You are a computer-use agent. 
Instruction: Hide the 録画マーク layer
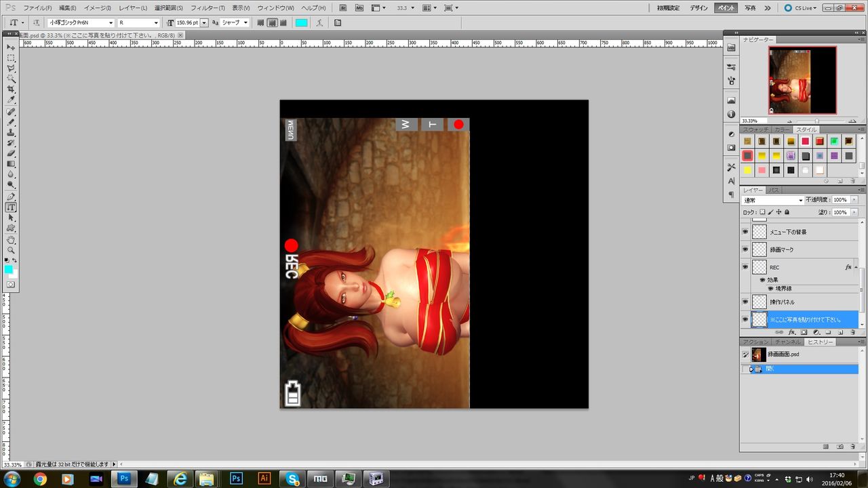(745, 249)
